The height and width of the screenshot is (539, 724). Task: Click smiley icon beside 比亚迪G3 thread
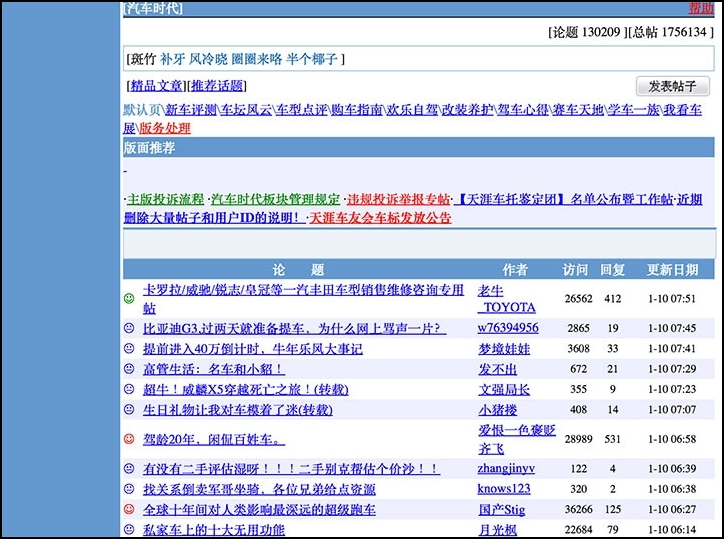point(129,328)
